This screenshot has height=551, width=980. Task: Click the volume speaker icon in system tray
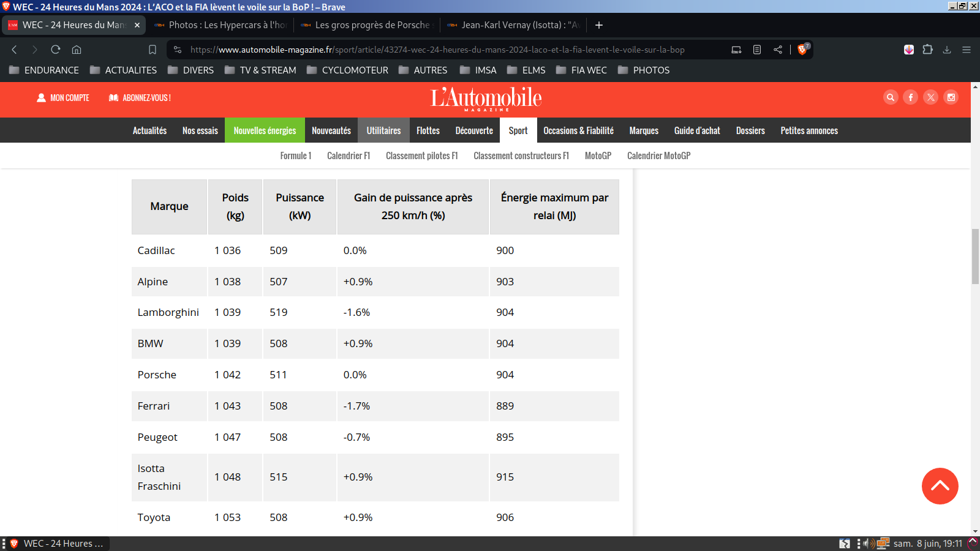pyautogui.click(x=869, y=544)
